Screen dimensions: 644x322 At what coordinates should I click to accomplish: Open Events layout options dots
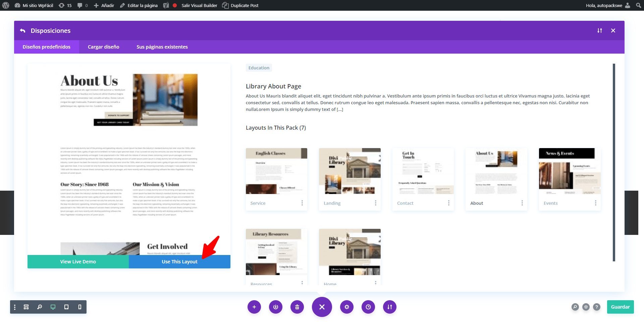click(596, 203)
